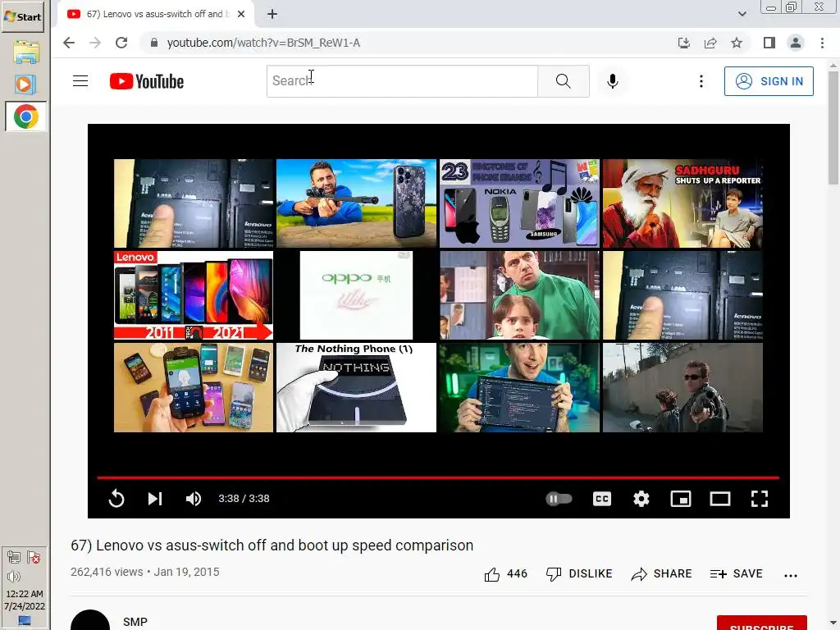Click the red video progress bar

click(x=438, y=477)
